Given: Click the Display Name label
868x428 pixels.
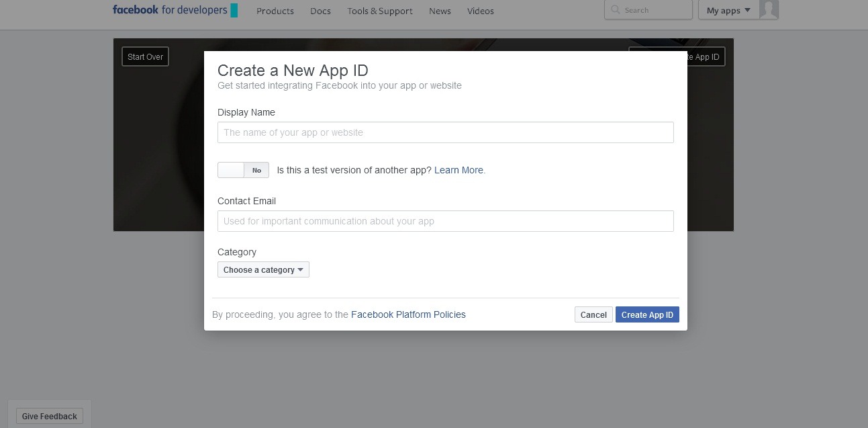Looking at the screenshot, I should pos(246,112).
